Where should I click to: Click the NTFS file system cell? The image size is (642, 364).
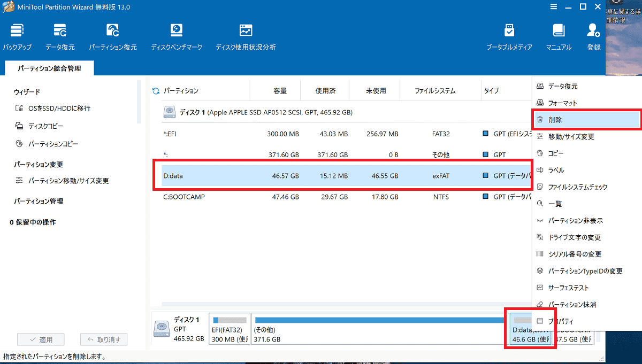pyautogui.click(x=441, y=197)
